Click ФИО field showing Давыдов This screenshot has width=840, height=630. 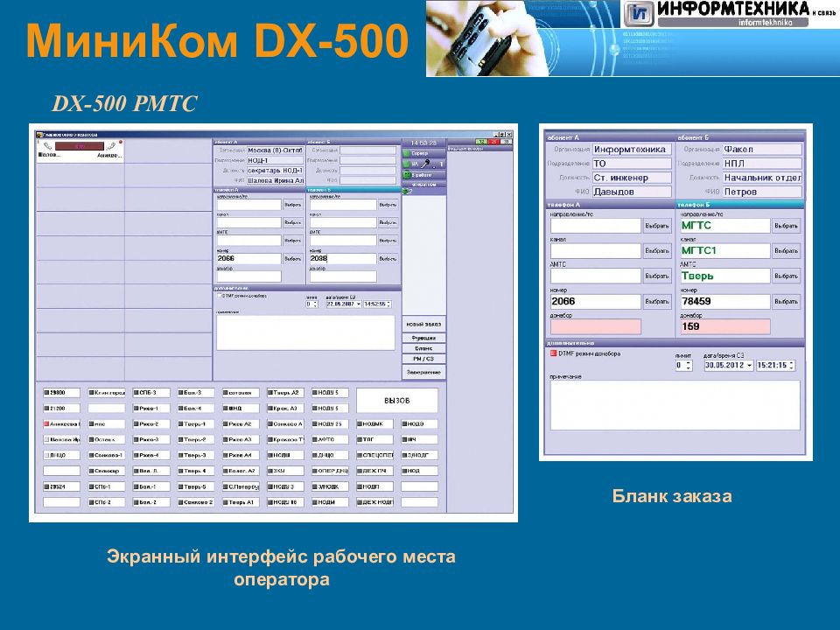(x=632, y=192)
